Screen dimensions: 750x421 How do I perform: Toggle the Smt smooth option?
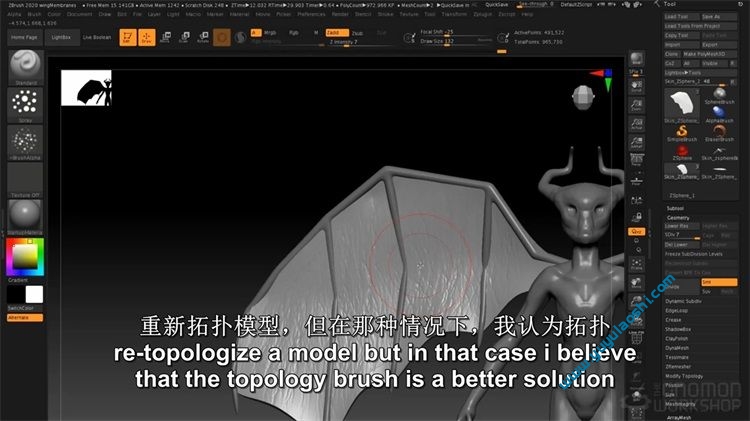(719, 282)
